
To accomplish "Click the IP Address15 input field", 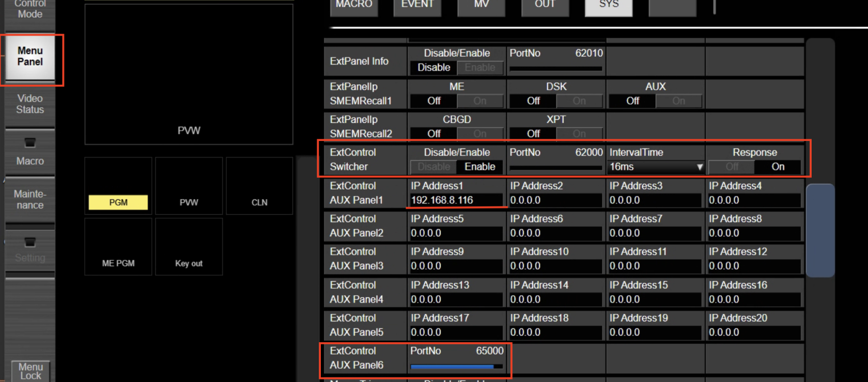I will tap(655, 299).
